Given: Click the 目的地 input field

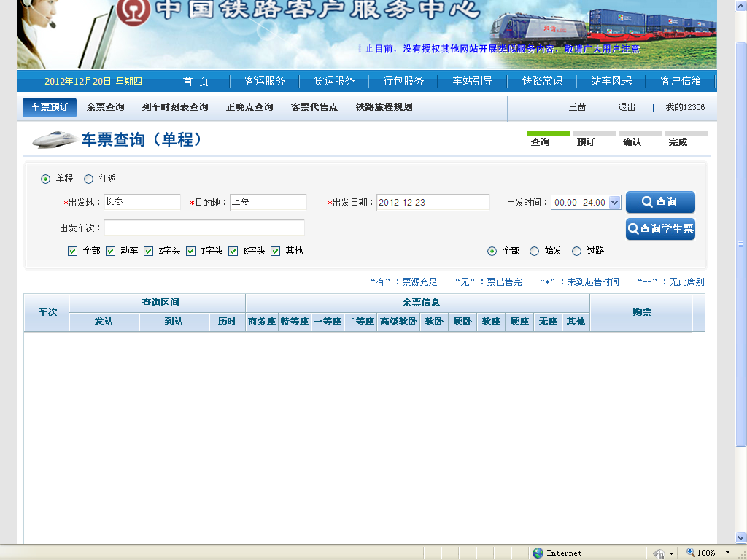Looking at the screenshot, I should (x=268, y=202).
